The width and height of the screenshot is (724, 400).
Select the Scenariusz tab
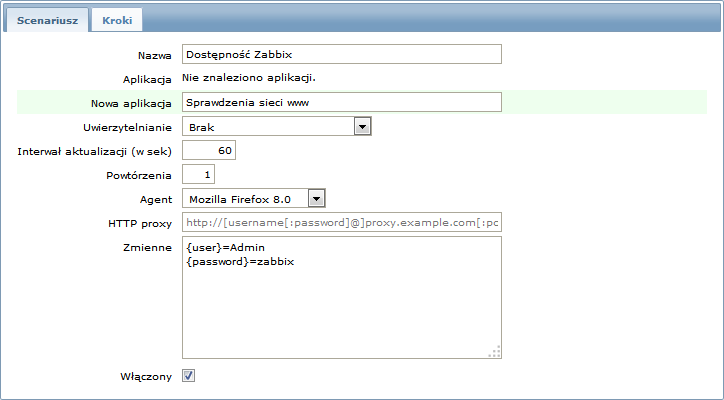click(x=47, y=20)
